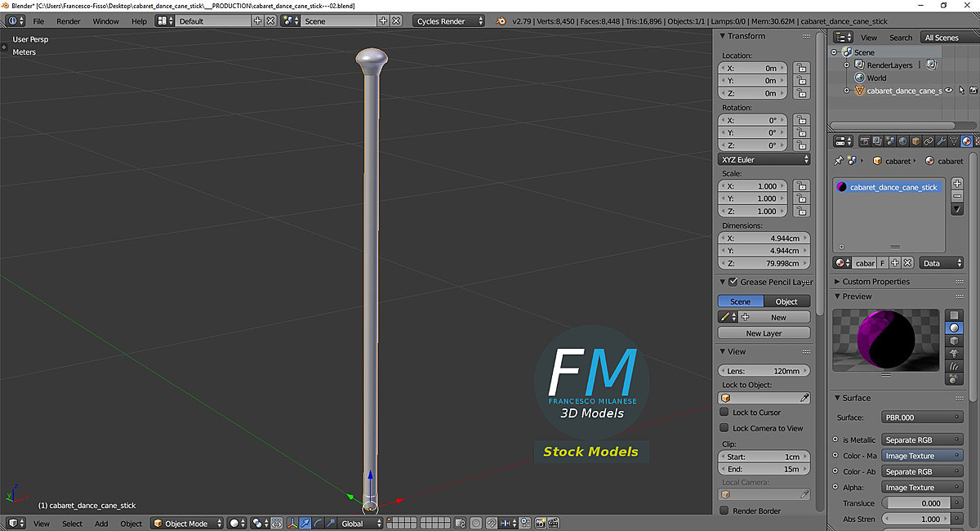Viewport: 980px width, 531px height.
Task: Open the Modifiers wrench tab
Action: [941, 141]
